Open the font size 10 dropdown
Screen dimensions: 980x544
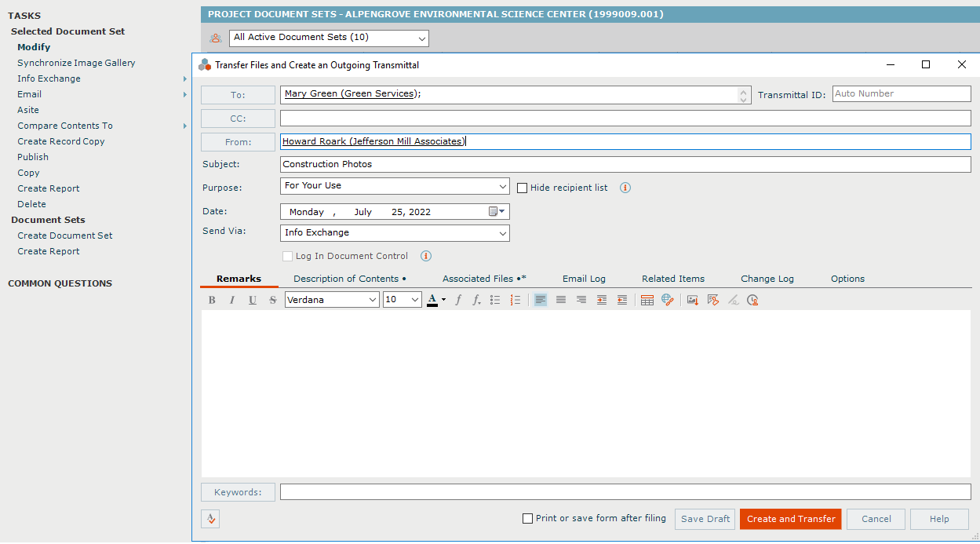[403, 300]
